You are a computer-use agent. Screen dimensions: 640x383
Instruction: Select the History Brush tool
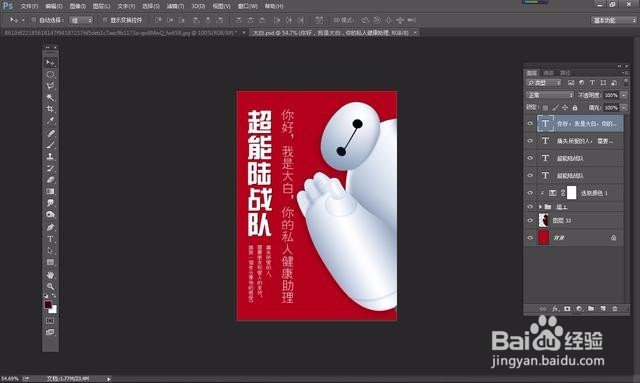pos(50,168)
